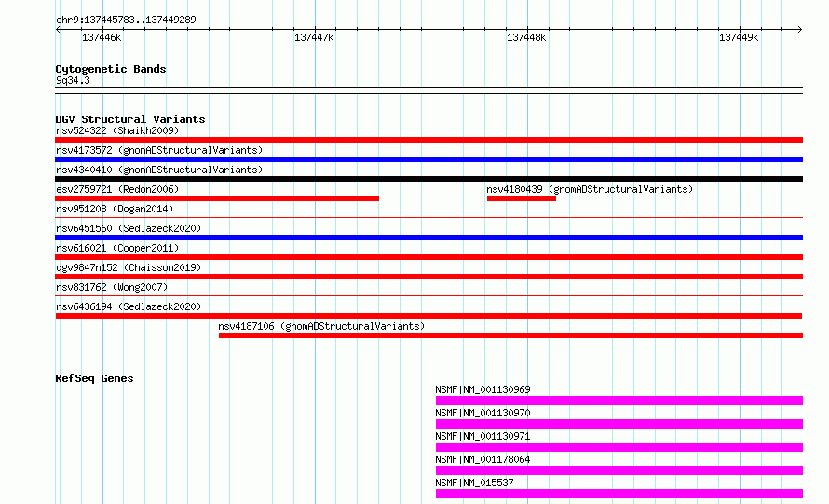Screen dimensions: 829x504
Task: Open the nsv6436194 (Sedlazeck2020) label
Action: tap(129, 306)
